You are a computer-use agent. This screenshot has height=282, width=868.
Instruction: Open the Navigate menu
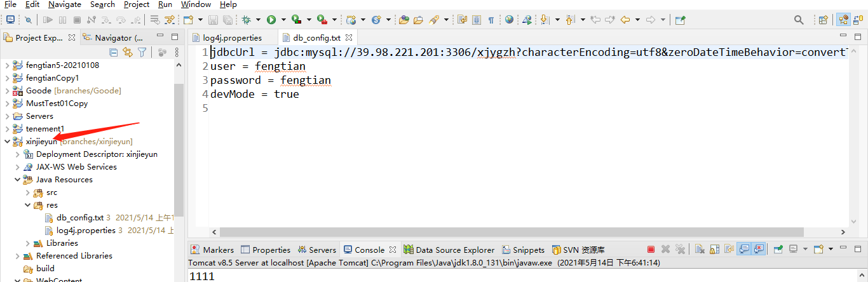(64, 4)
